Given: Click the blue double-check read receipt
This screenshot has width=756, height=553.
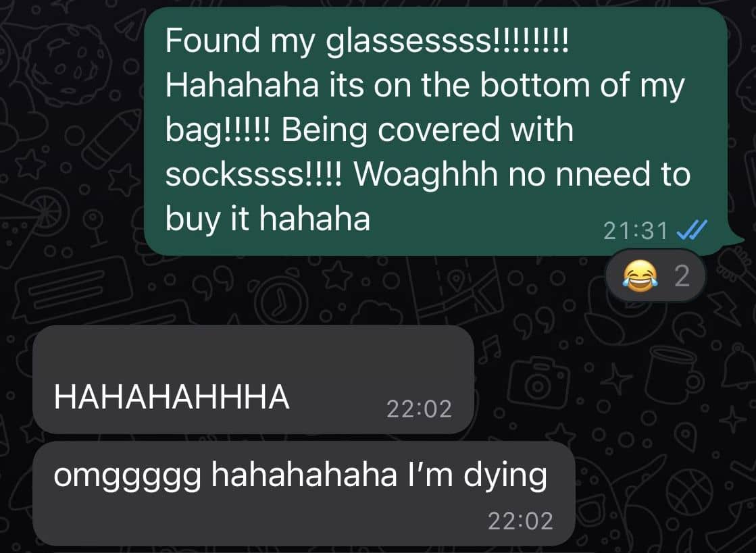Looking at the screenshot, I should [692, 230].
